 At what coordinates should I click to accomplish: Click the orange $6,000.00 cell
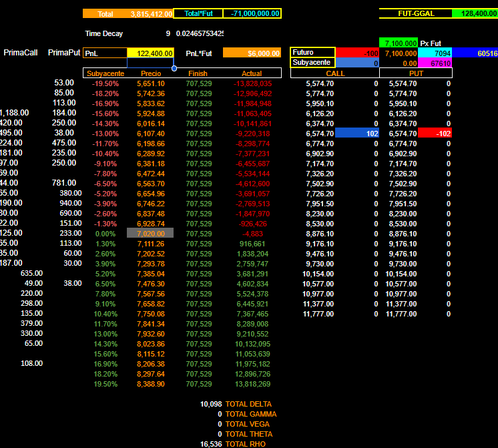(252, 53)
